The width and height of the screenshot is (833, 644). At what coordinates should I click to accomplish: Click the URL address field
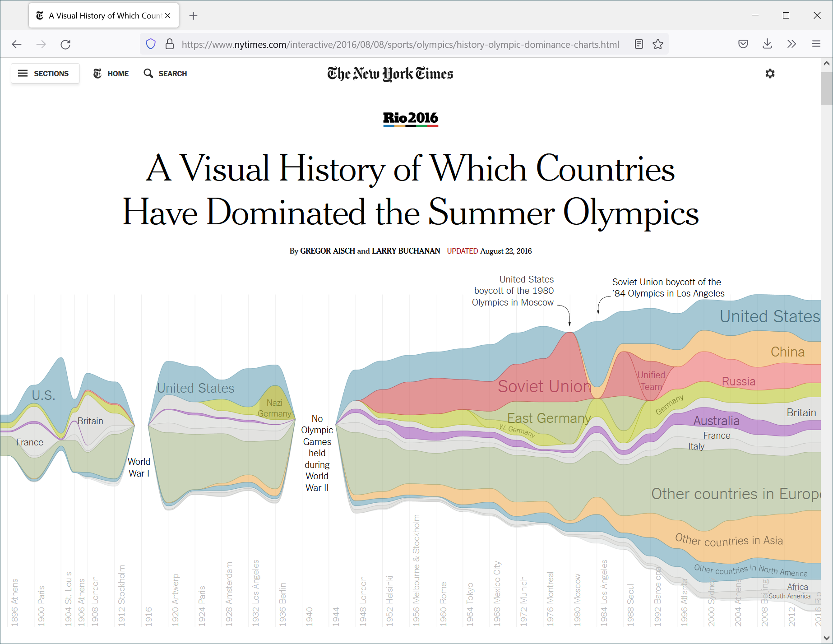click(400, 44)
